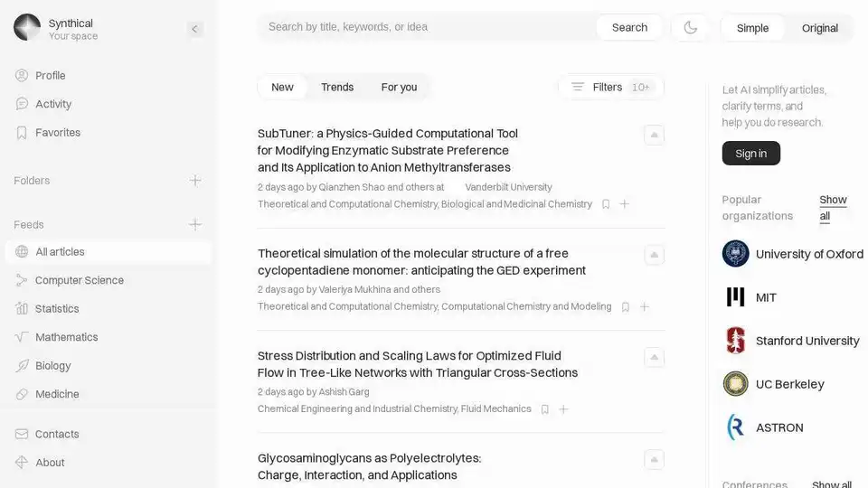The image size is (868, 488).
Task: Bookmark the Stress Distribution article
Action: tap(544, 409)
